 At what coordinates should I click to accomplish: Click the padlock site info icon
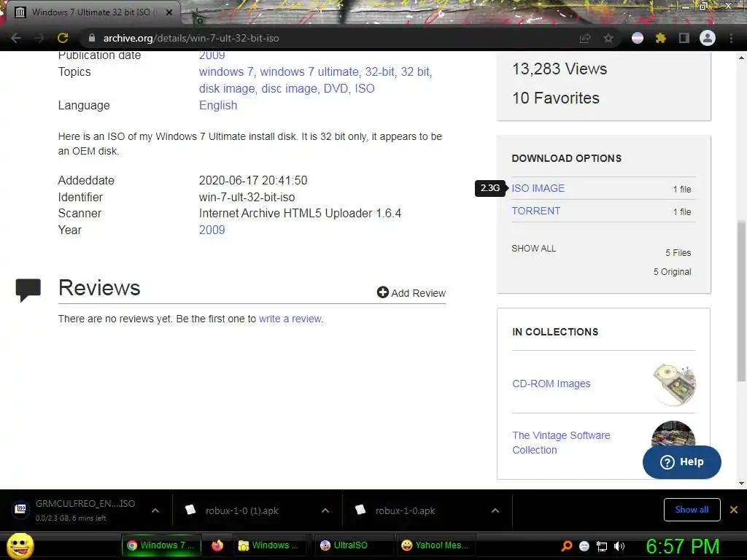92,38
